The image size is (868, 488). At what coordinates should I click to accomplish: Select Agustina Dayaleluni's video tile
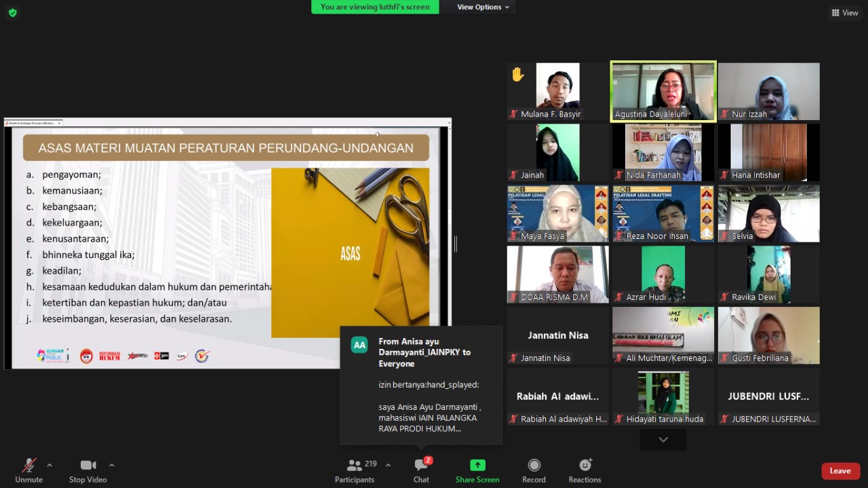[x=663, y=92]
